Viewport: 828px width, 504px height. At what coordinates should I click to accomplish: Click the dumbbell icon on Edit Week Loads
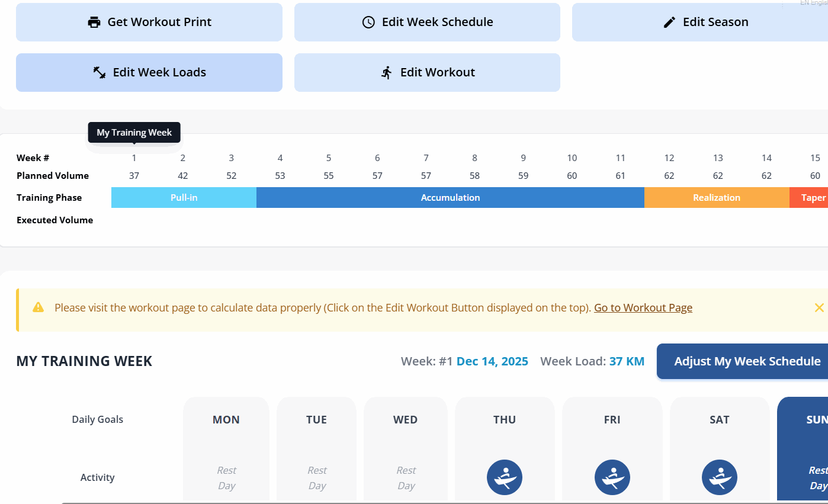pos(100,73)
